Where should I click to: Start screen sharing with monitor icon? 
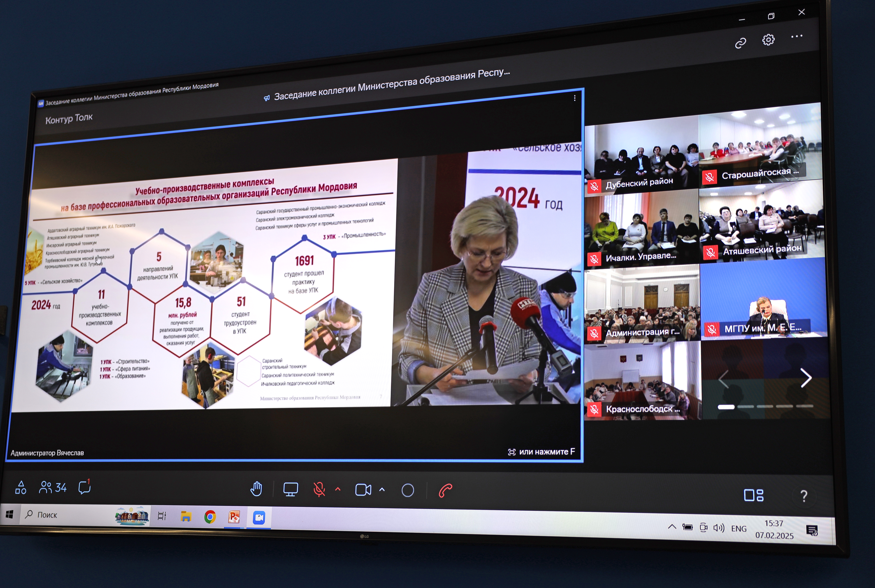pyautogui.click(x=290, y=489)
